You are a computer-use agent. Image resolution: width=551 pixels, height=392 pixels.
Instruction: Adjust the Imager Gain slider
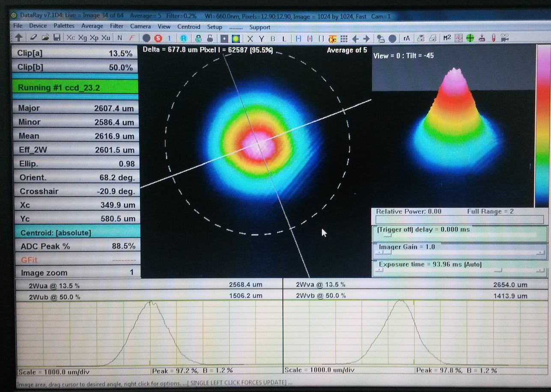pyautogui.click(x=460, y=252)
